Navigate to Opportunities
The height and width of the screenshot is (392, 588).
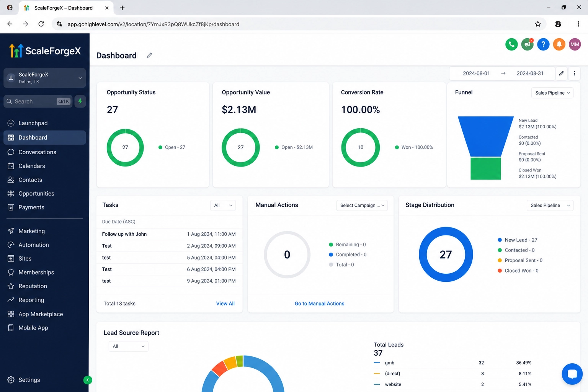pyautogui.click(x=44, y=193)
